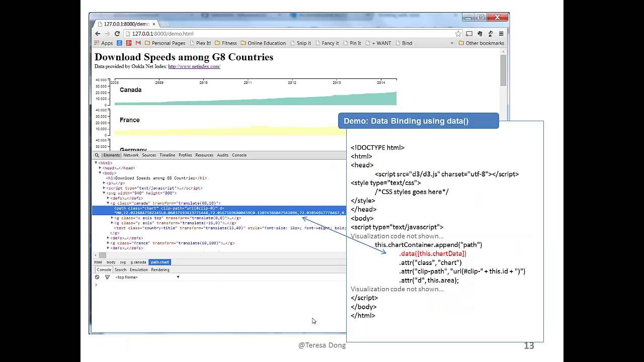Open the Gmail bookmark icon
The image size is (644, 362).
(138, 43)
